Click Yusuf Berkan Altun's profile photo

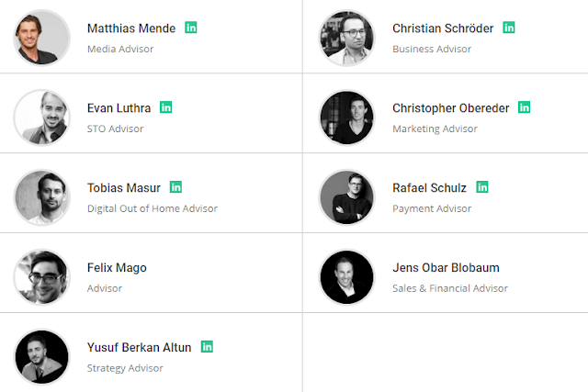tap(41, 357)
